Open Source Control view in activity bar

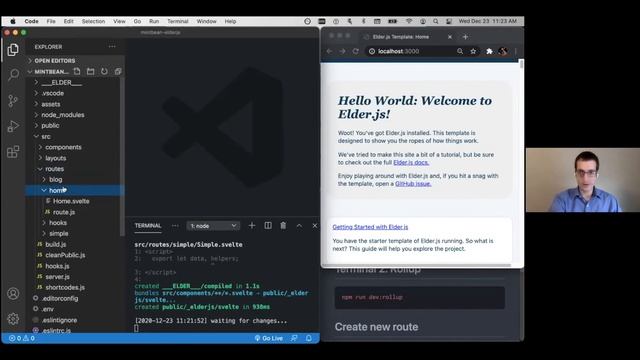pos(13,100)
